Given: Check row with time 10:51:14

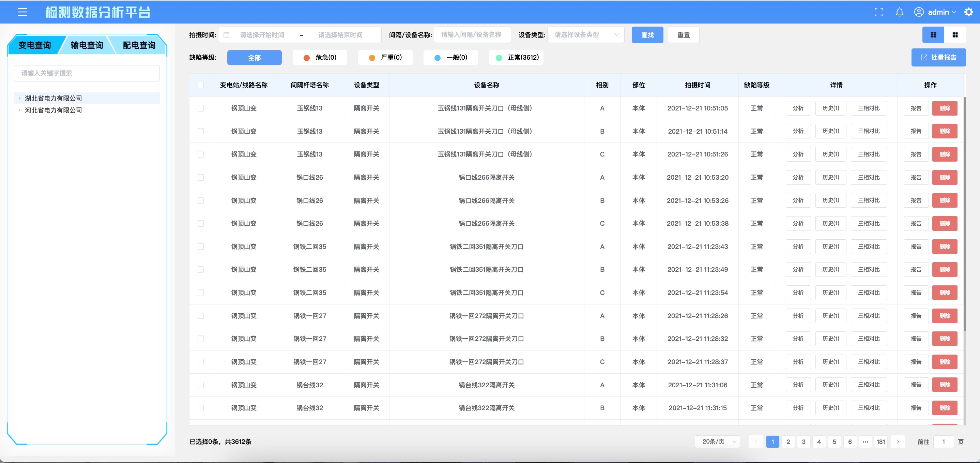Looking at the screenshot, I should tap(200, 131).
